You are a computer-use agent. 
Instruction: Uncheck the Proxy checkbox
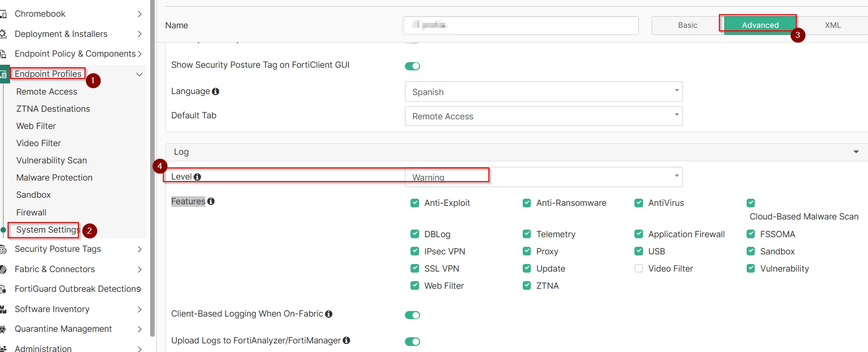[527, 251]
